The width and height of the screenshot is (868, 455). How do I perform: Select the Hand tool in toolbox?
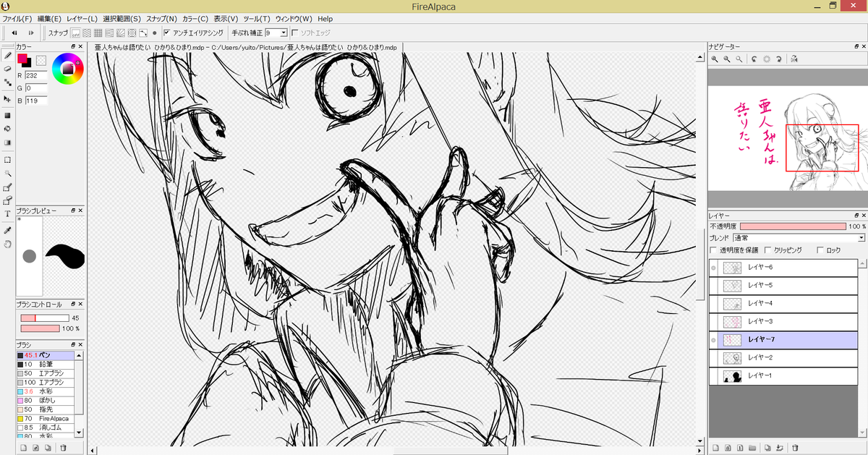(x=7, y=244)
